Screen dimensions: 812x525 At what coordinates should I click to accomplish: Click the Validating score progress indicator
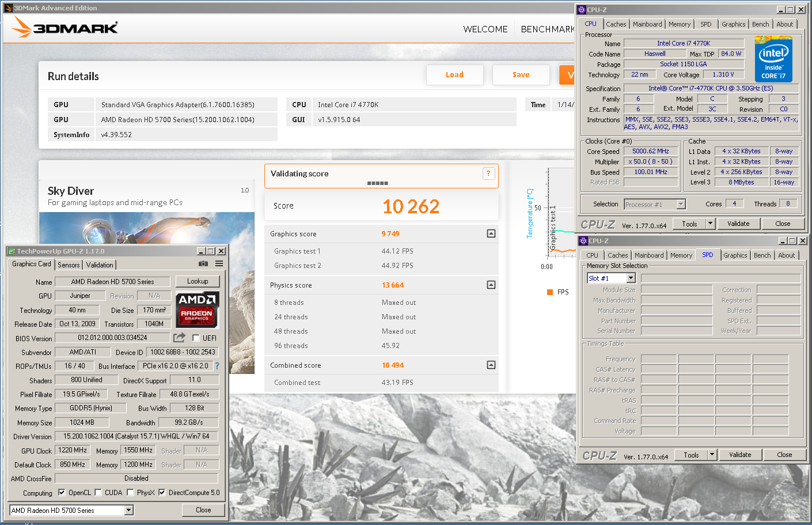378,183
